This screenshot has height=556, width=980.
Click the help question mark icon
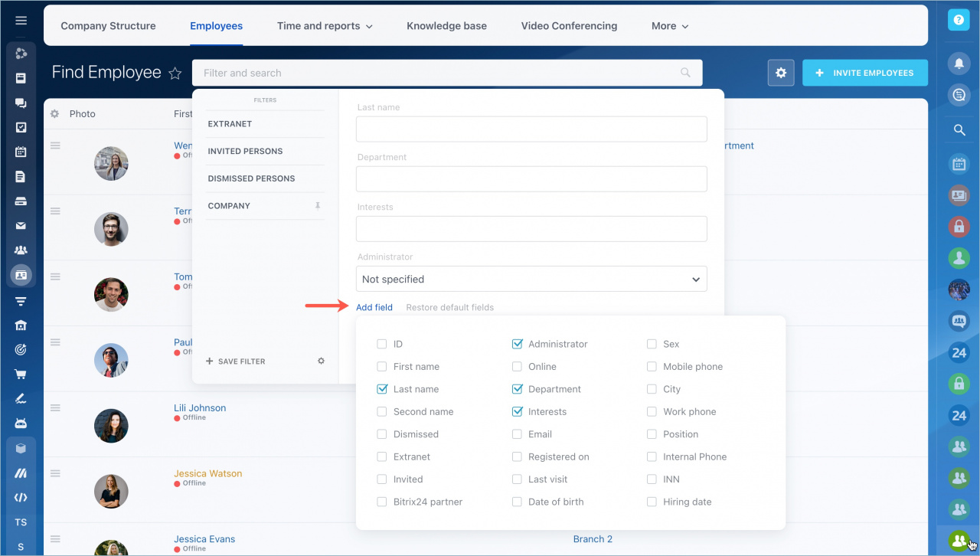coord(959,20)
